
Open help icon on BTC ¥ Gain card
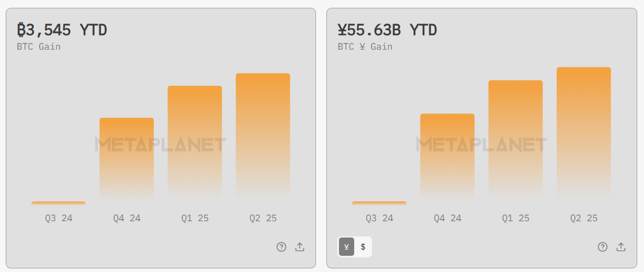tap(603, 247)
